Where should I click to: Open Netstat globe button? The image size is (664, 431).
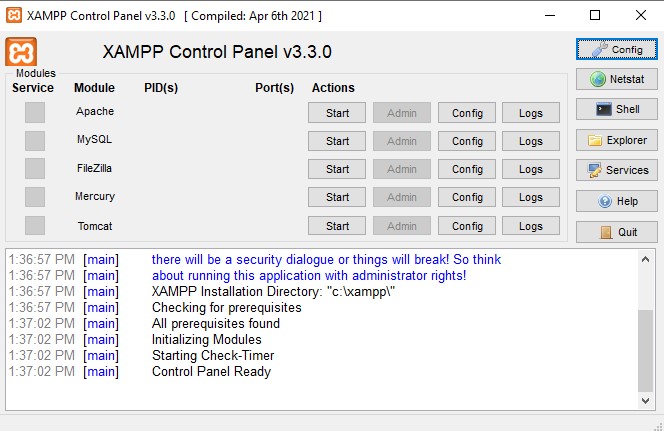point(615,79)
